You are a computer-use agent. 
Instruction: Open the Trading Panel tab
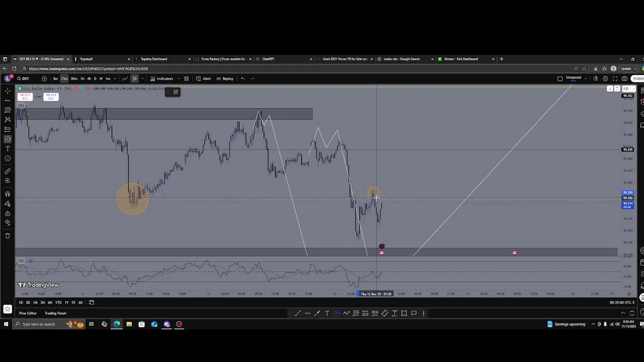coord(55,313)
